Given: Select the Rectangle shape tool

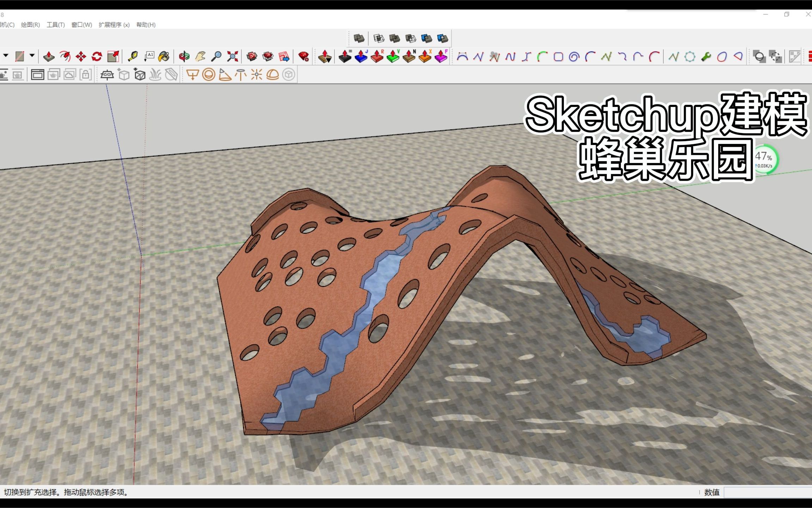Looking at the screenshot, I should click(x=20, y=56).
